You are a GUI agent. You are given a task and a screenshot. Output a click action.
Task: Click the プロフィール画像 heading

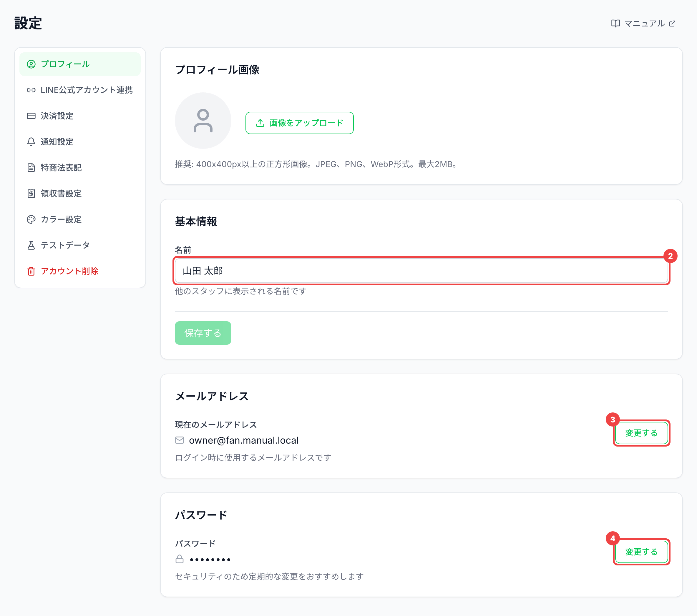217,70
